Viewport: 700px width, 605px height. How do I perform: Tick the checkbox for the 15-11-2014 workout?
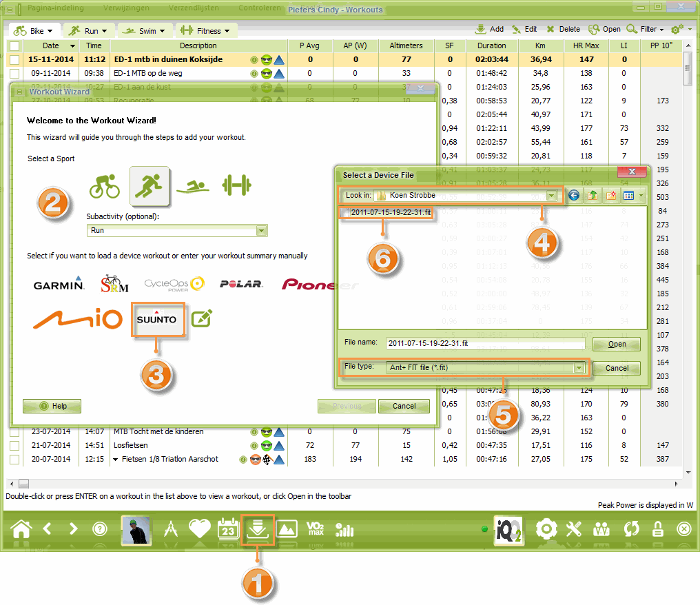pyautogui.click(x=14, y=60)
